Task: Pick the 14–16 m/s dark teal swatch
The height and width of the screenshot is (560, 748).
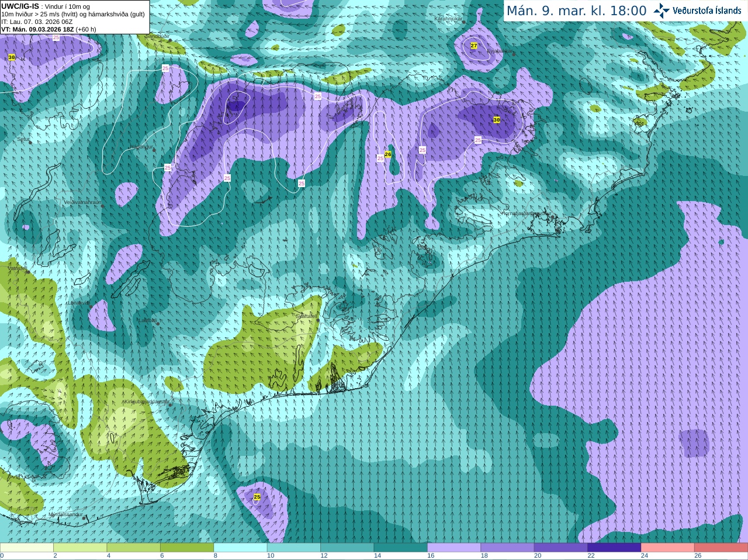Action: pos(401,548)
